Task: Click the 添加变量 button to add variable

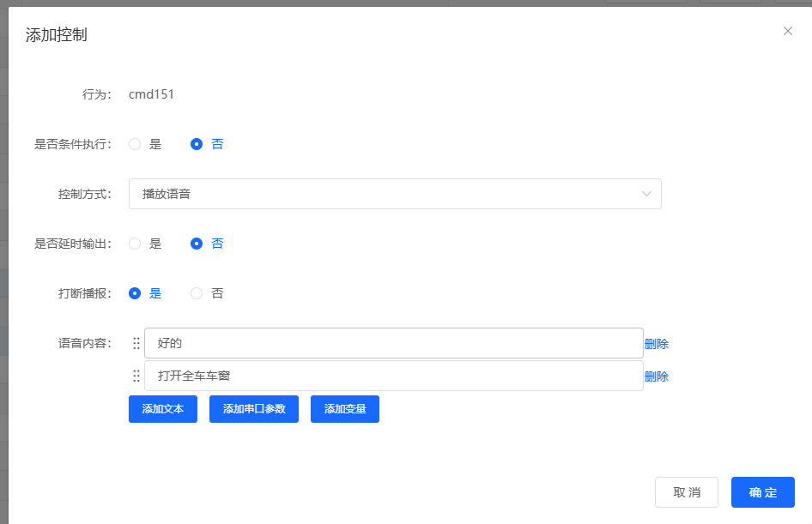Action: (x=344, y=409)
